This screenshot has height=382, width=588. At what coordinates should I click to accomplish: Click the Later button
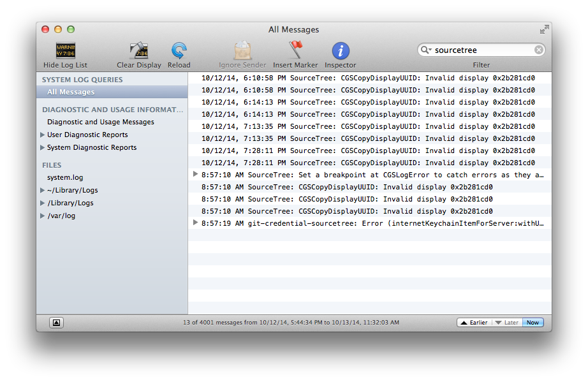[506, 323]
